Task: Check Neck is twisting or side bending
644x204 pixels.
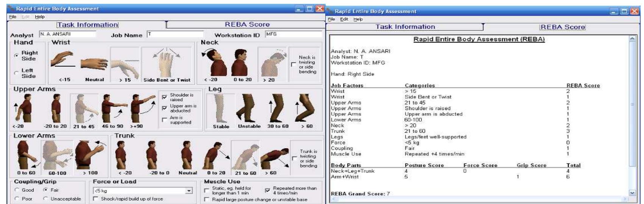Action: point(294,64)
